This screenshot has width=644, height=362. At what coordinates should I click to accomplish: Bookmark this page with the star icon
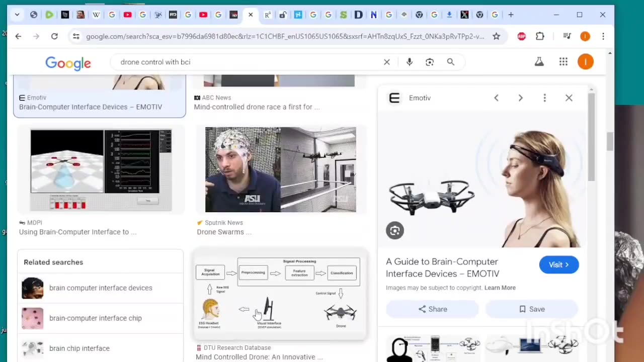click(496, 36)
